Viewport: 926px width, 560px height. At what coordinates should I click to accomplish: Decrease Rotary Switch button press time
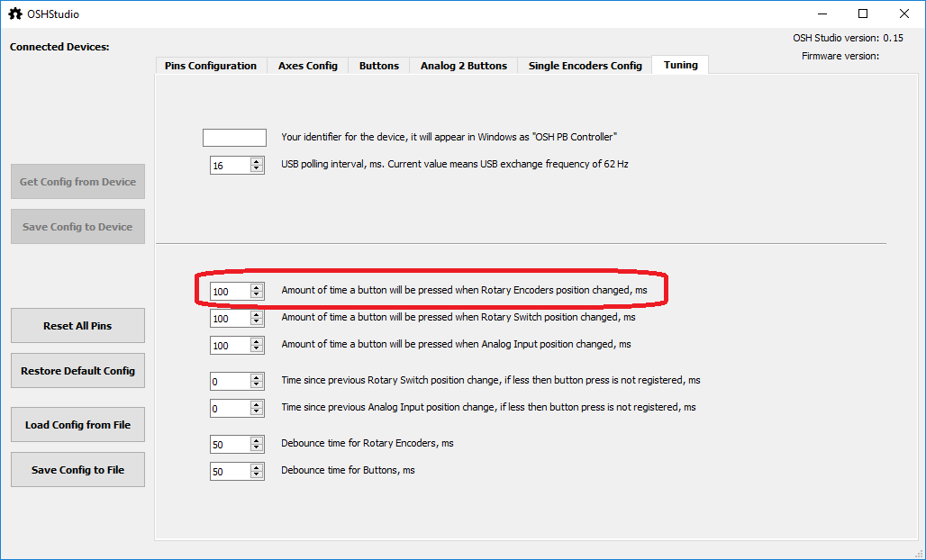pos(257,322)
